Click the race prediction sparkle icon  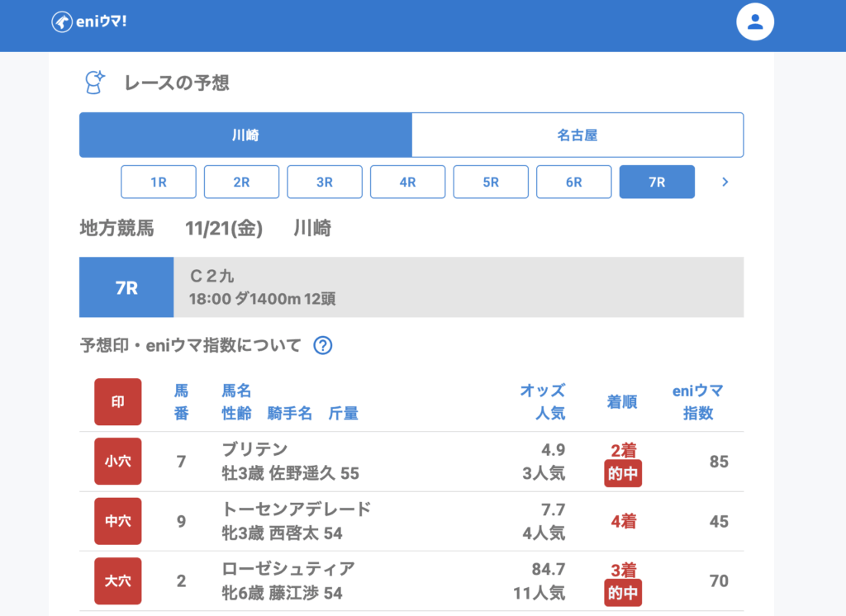pos(95,83)
